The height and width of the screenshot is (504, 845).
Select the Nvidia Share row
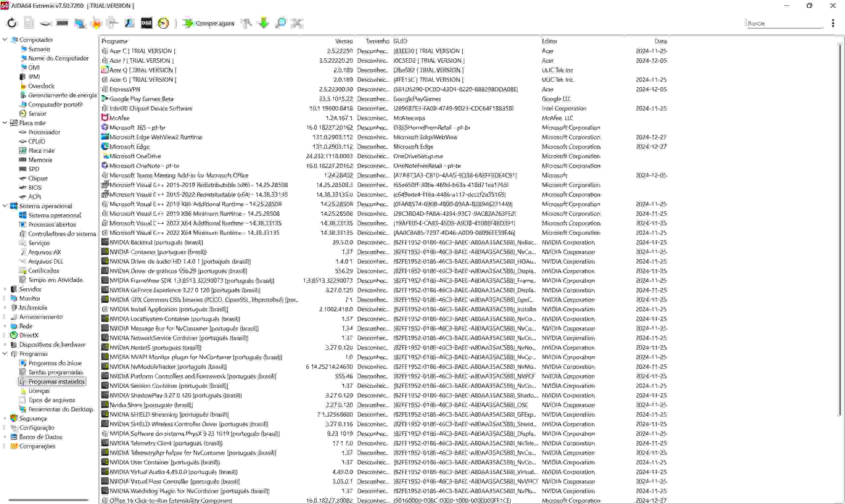(x=384, y=405)
